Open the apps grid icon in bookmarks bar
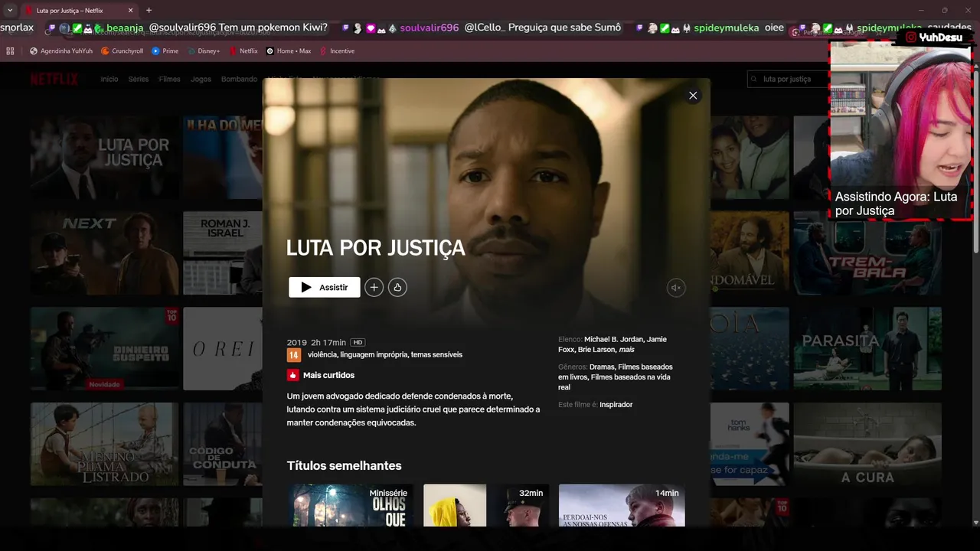Viewport: 980px width, 551px height. [x=10, y=51]
